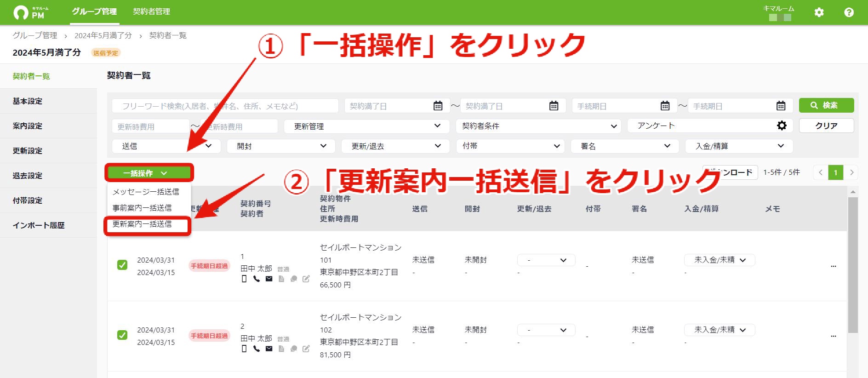This screenshot has width=868, height=378.
Task: Open 未入金/未精 dropdown in contract 2 row
Action: click(720, 330)
